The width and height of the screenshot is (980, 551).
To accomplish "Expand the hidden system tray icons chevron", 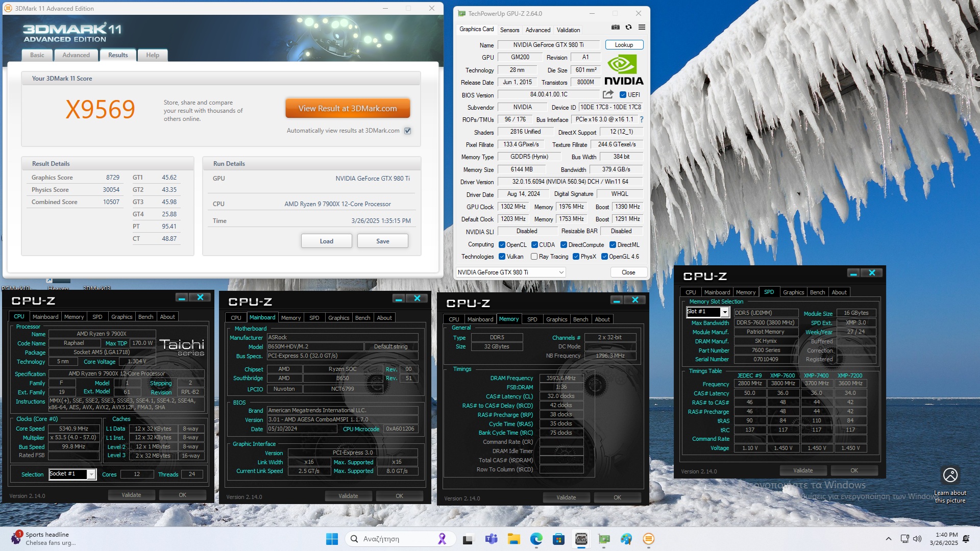I will pyautogui.click(x=889, y=539).
